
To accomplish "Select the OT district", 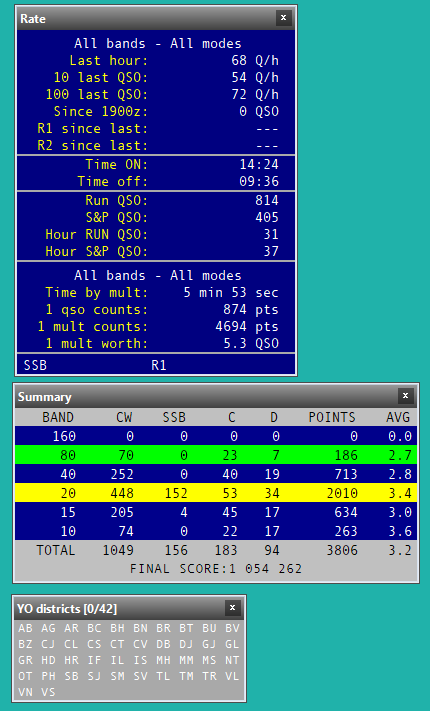I will [25, 676].
